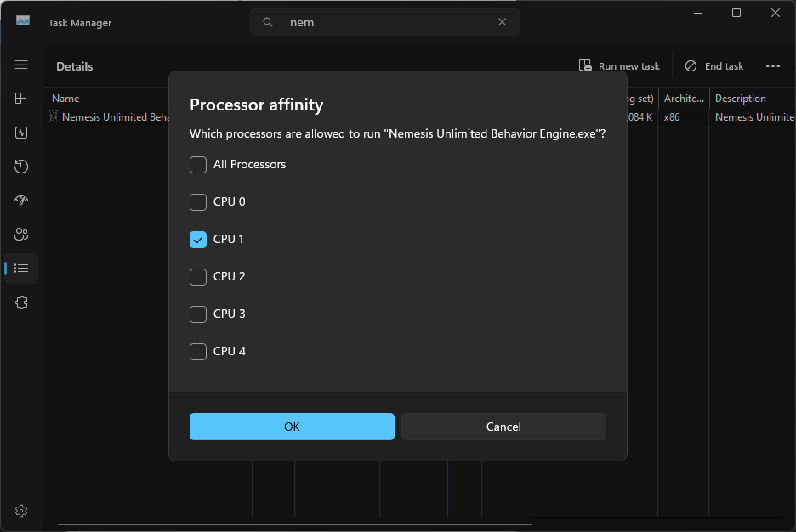
Task: Click the Details page heading
Action: [x=75, y=66]
